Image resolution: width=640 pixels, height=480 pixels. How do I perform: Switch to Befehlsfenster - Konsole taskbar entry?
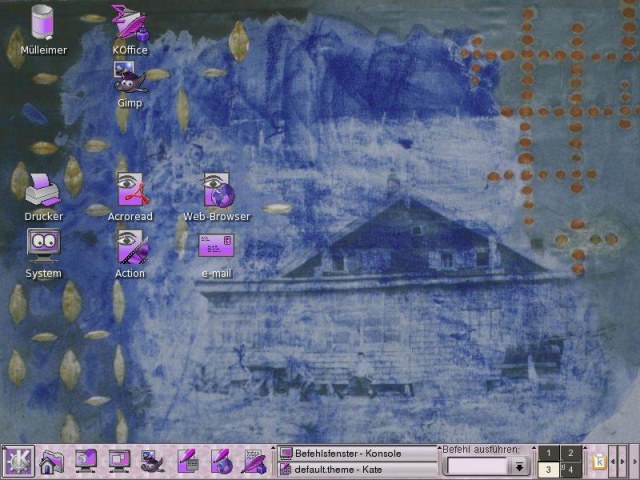[357, 453]
